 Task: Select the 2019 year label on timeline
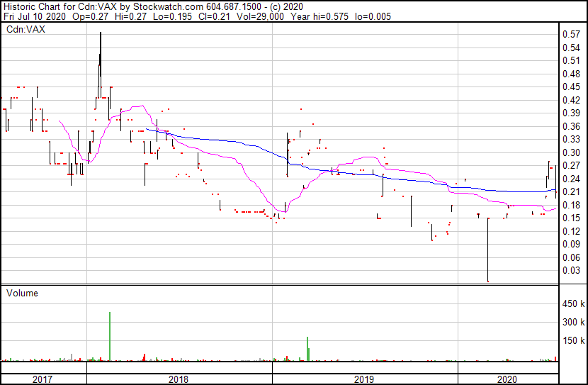coord(364,379)
